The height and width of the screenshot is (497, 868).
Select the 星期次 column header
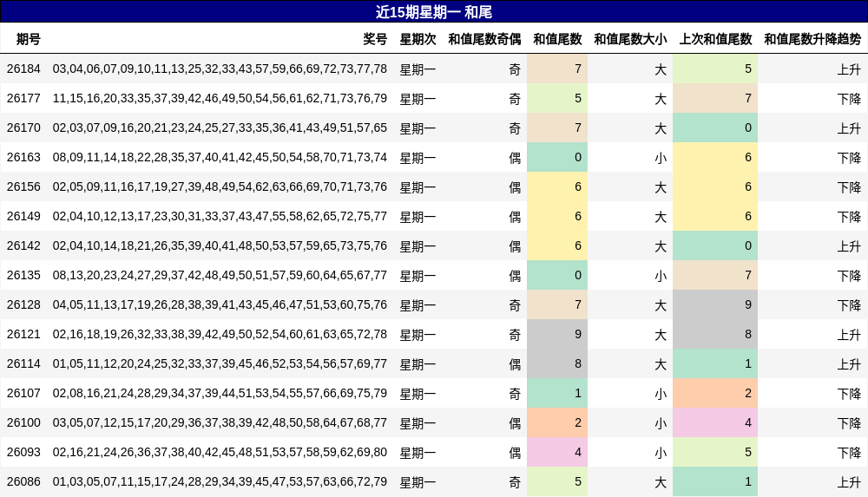(418, 39)
